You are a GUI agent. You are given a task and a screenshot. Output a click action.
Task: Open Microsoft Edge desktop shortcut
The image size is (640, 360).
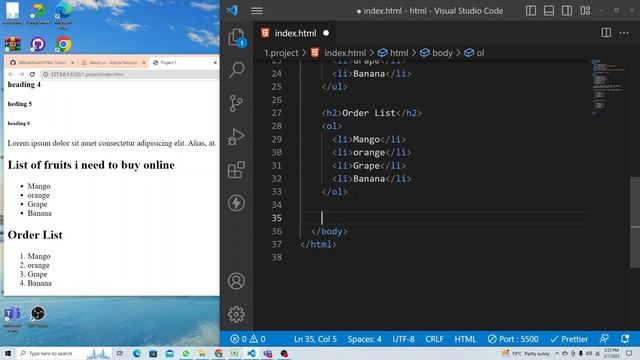point(63,15)
